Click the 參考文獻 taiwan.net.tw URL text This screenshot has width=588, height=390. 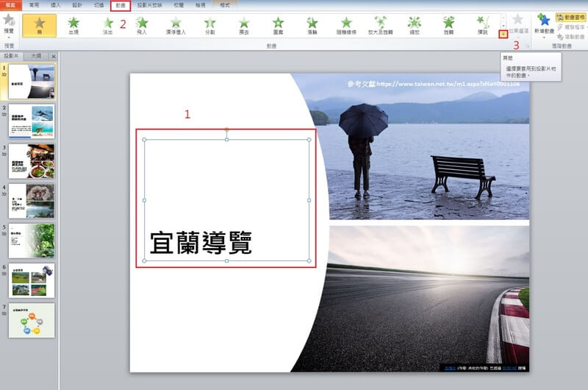pyautogui.click(x=434, y=84)
